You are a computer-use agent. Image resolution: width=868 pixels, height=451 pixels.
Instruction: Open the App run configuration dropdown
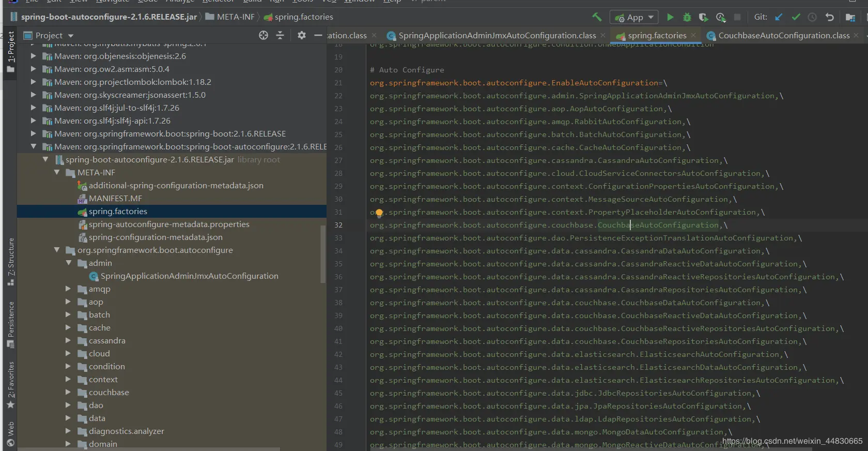click(x=634, y=17)
